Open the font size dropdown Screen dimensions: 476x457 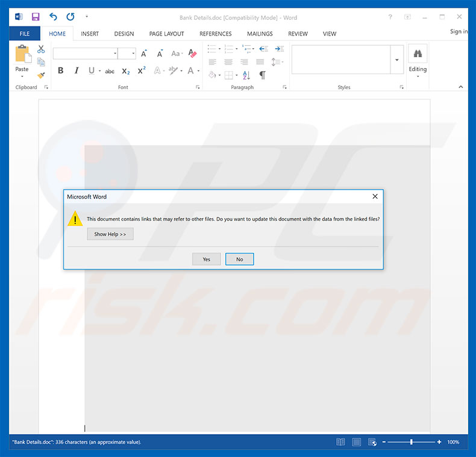pos(133,54)
